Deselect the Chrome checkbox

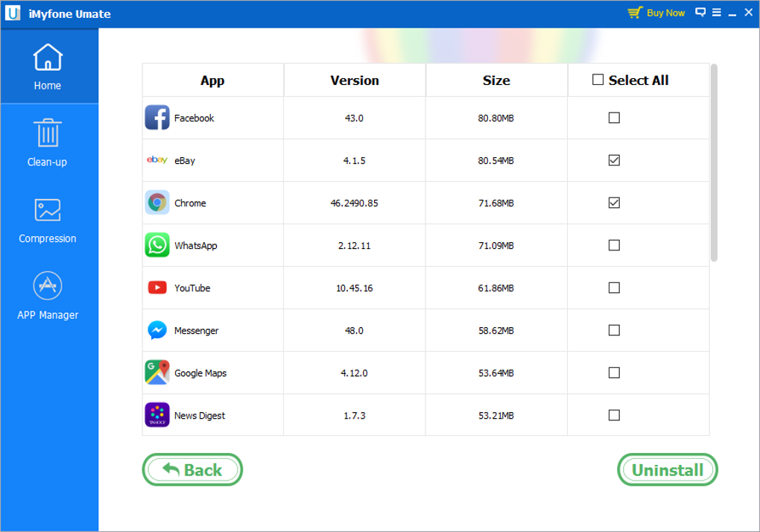(614, 203)
